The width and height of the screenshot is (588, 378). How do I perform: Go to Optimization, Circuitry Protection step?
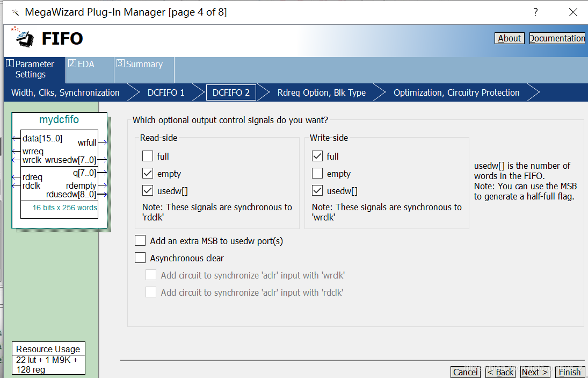pyautogui.click(x=456, y=92)
